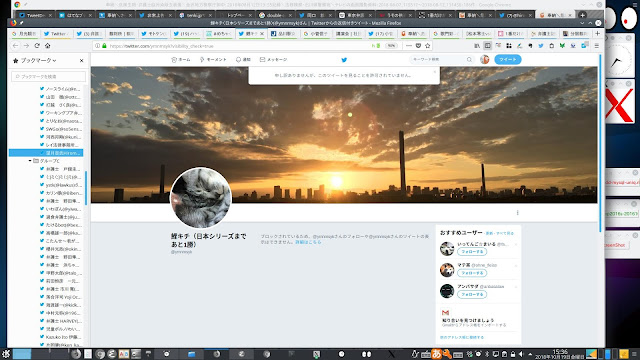Click taskbar volume speaker icon
640x360 pixels.
522,354
